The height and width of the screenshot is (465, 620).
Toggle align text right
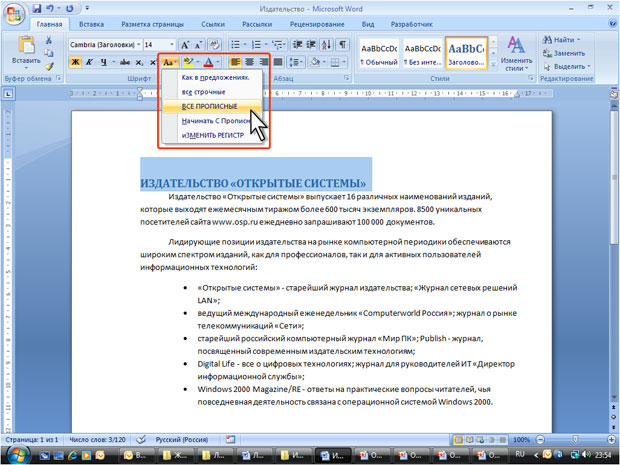(x=263, y=62)
